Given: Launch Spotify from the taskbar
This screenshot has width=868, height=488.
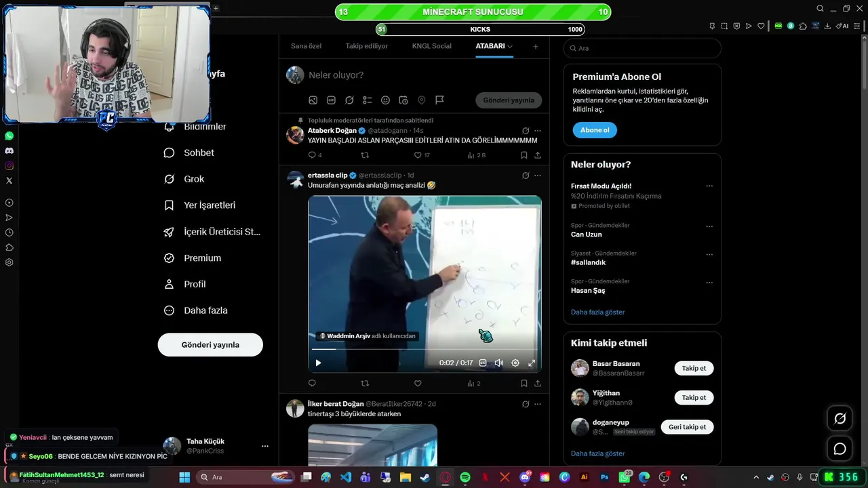Looking at the screenshot, I should [x=465, y=477].
